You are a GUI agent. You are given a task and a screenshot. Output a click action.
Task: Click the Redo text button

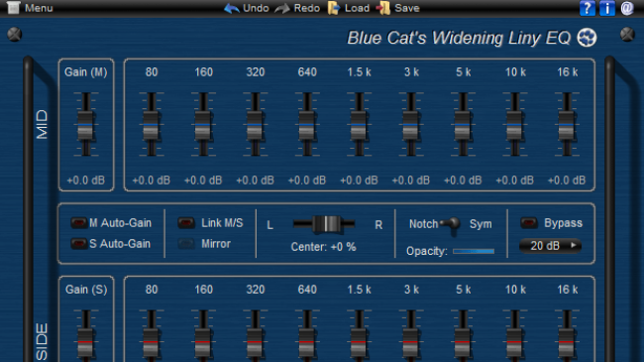coord(306,8)
